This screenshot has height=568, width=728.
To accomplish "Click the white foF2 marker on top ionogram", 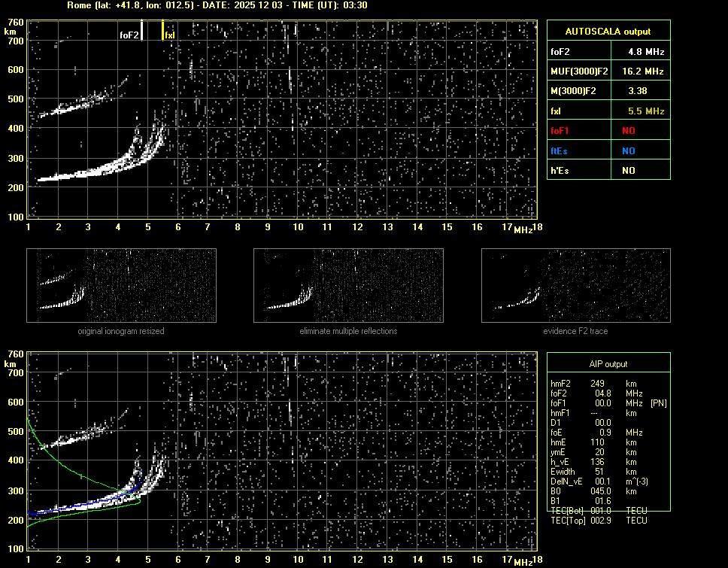I will click(141, 30).
